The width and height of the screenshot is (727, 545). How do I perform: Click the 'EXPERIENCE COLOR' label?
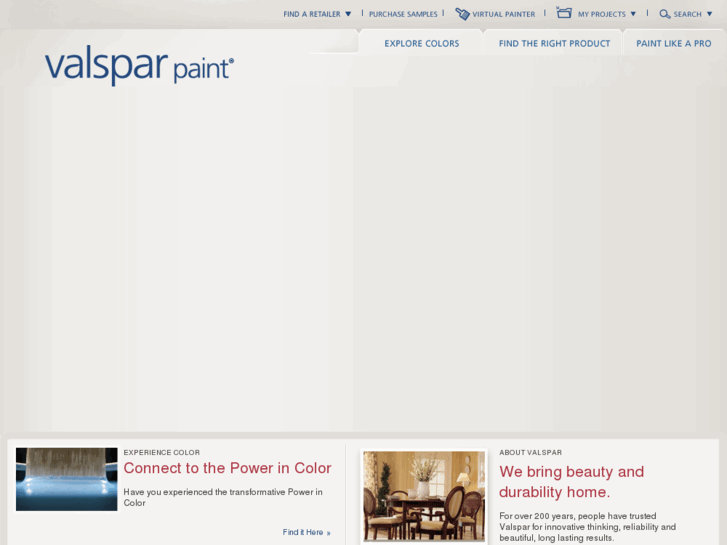tap(161, 452)
